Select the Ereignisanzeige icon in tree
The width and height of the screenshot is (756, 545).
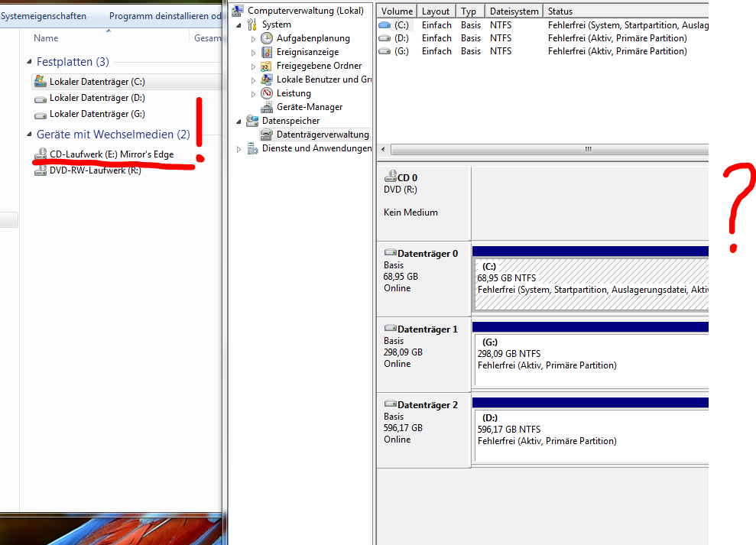(x=267, y=52)
